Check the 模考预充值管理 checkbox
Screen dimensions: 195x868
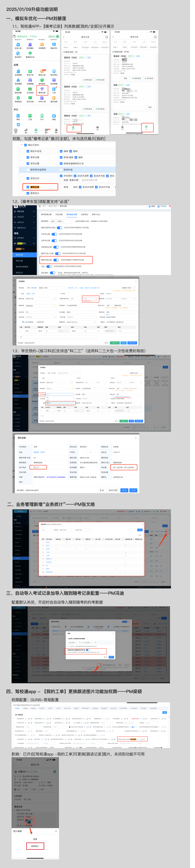(x=28, y=170)
